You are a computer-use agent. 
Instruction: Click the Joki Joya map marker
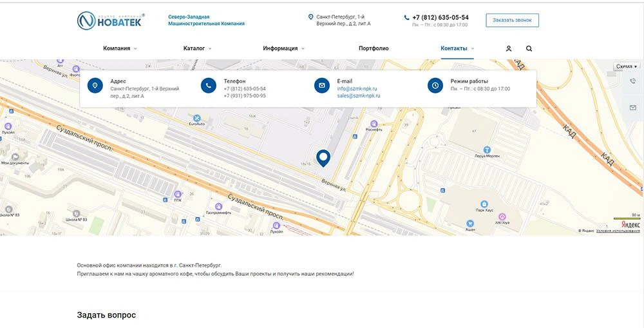tap(502, 217)
